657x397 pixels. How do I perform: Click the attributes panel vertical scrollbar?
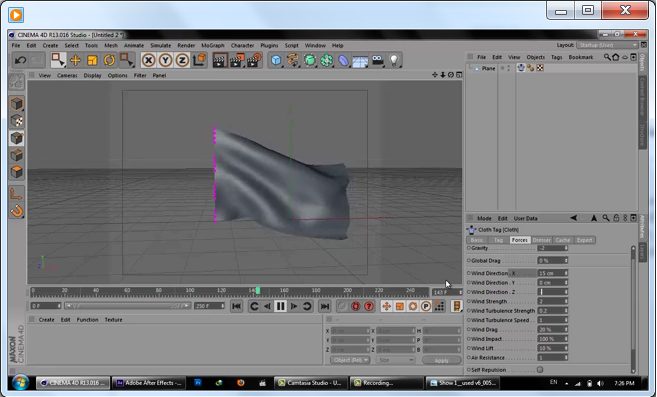click(x=633, y=309)
